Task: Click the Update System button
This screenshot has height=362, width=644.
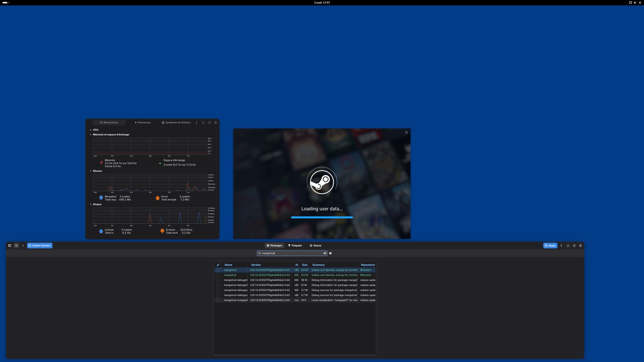Action: pyautogui.click(x=40, y=245)
